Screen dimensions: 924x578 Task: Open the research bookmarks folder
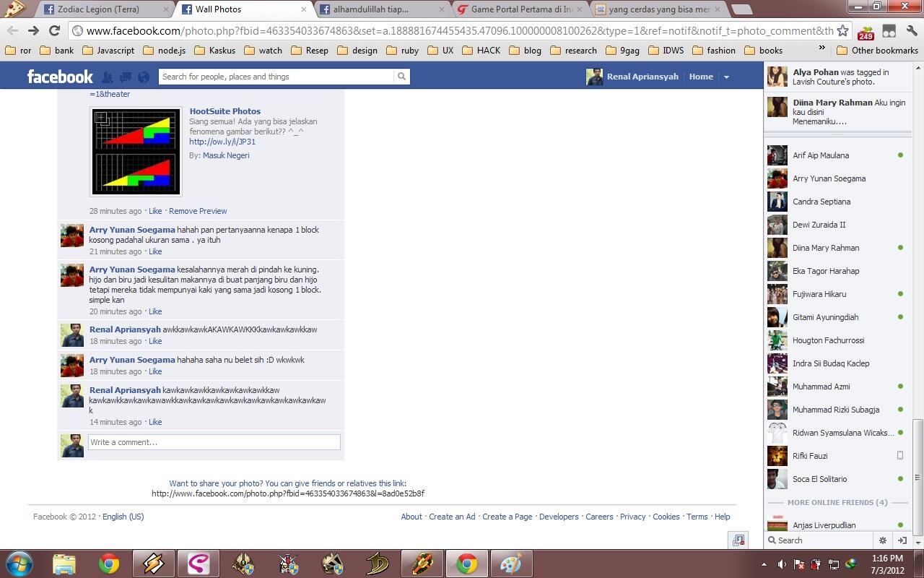coord(573,51)
